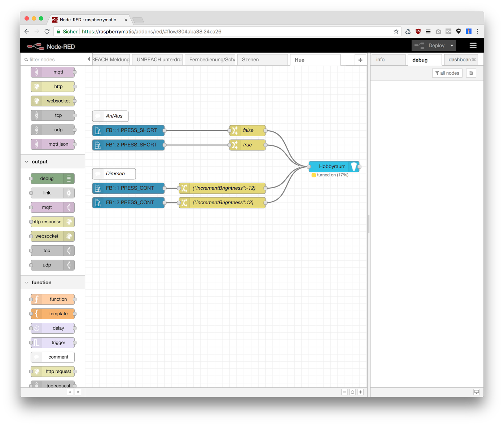Screen dimensions: 504x426
Task: Collapse the function palette category
Action: tap(27, 283)
